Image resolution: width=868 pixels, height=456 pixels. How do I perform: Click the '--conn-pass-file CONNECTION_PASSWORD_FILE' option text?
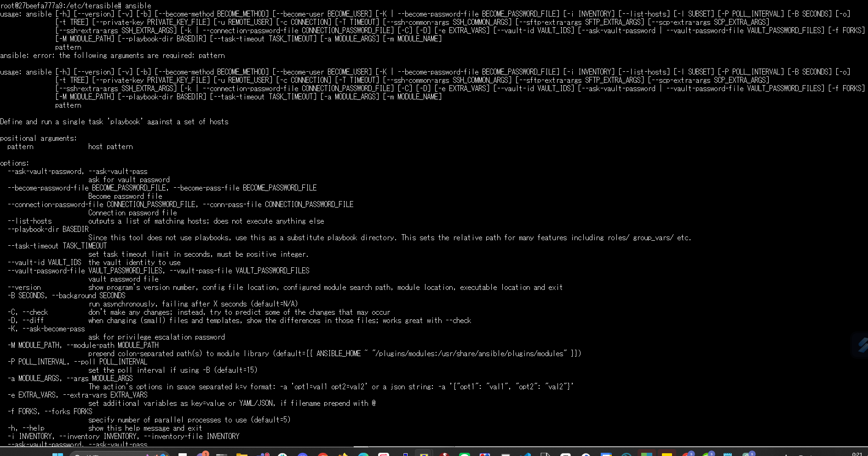point(278,204)
